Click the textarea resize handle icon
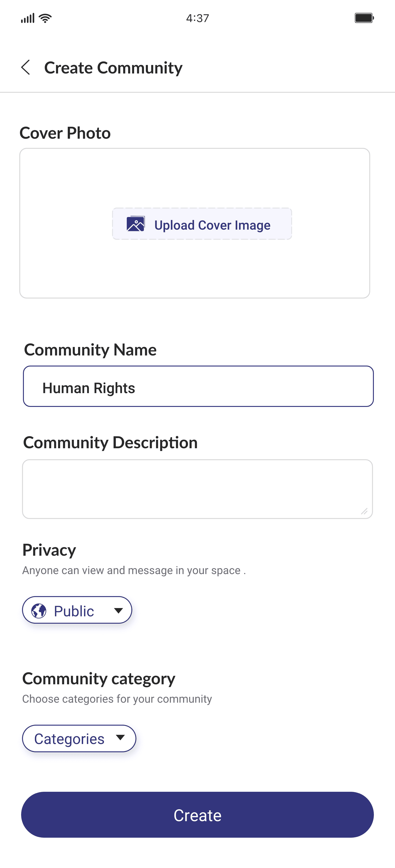 (x=364, y=511)
